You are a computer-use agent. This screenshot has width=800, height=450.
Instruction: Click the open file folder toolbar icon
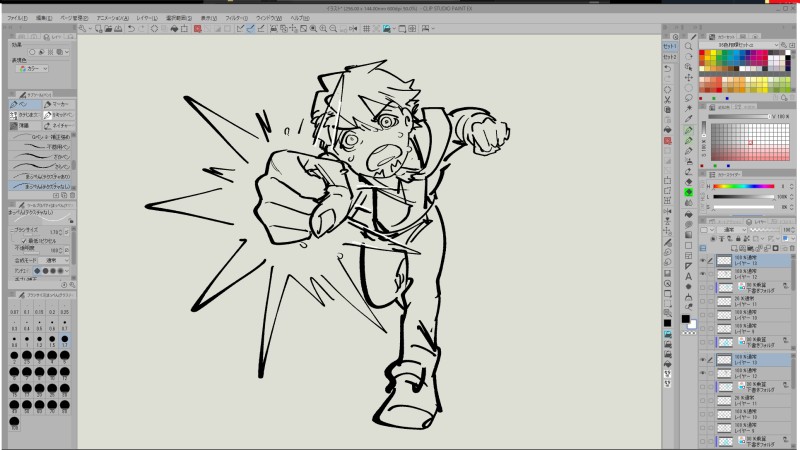coord(108,29)
